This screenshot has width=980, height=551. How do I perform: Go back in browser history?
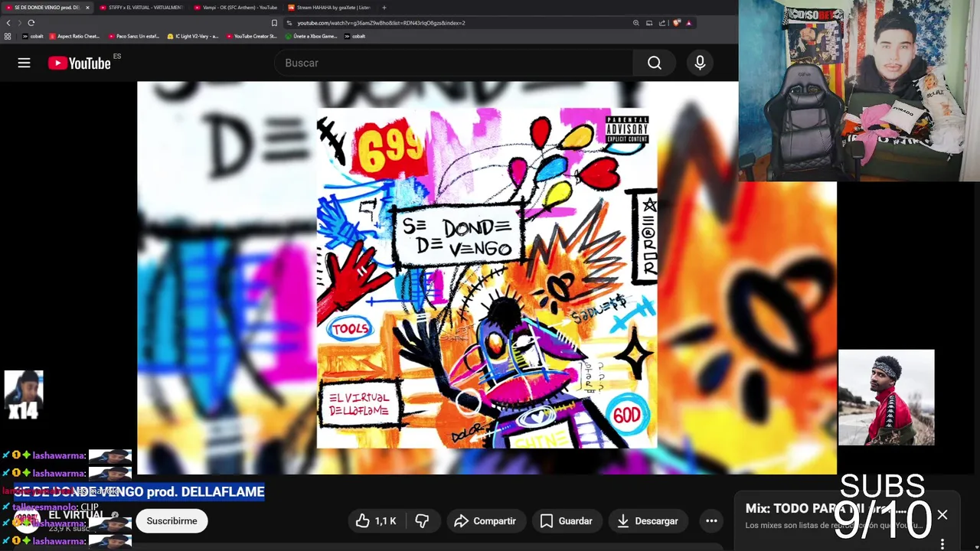(x=8, y=23)
